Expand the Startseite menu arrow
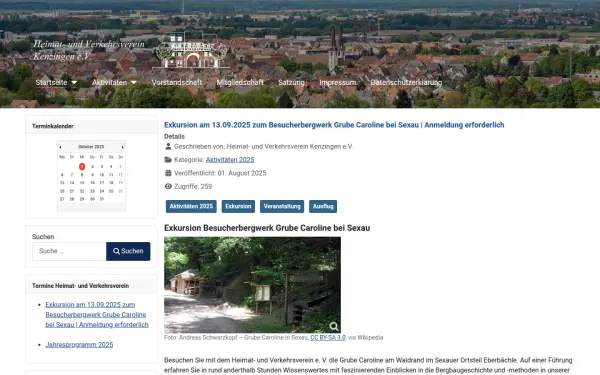 pyautogui.click(x=74, y=82)
